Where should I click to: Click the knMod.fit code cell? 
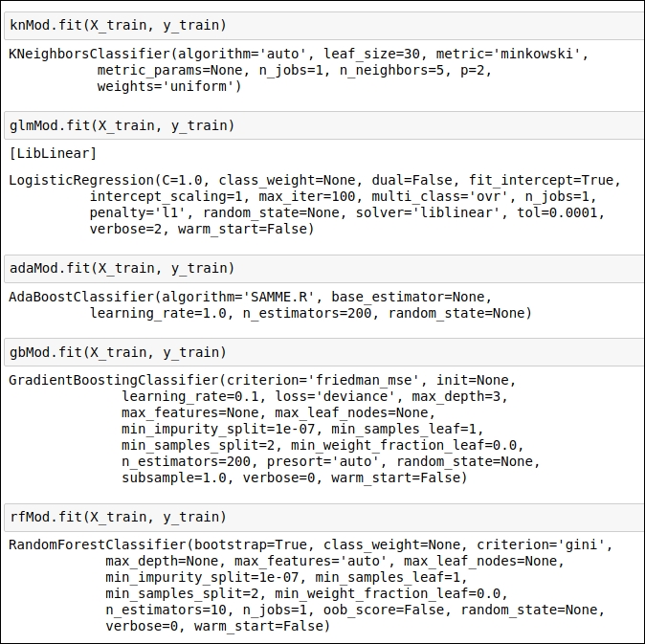point(324,26)
